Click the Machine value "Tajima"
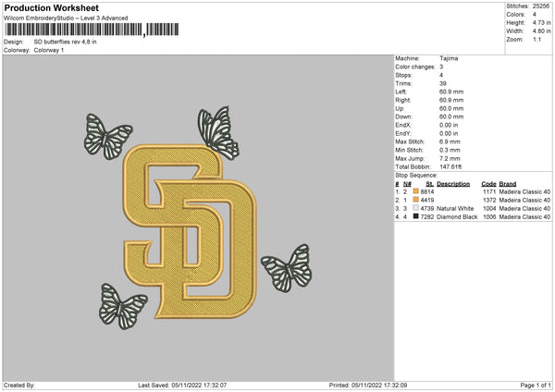Viewport: 555px width, 392px height. pos(449,58)
